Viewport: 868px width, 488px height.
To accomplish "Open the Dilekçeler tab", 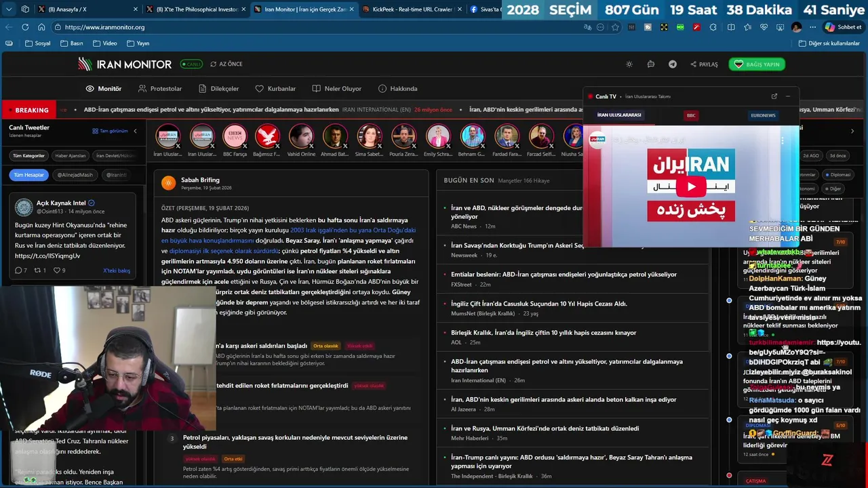I will click(219, 89).
